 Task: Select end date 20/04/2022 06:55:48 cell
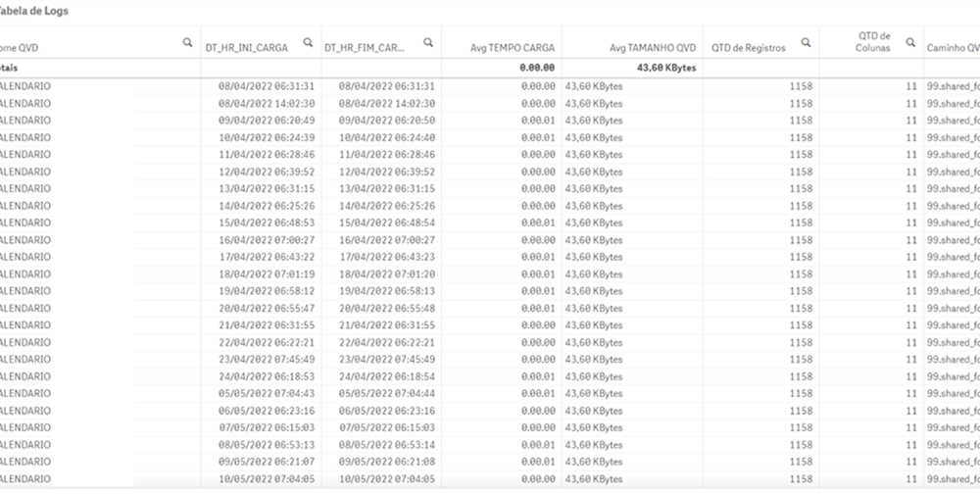point(386,309)
